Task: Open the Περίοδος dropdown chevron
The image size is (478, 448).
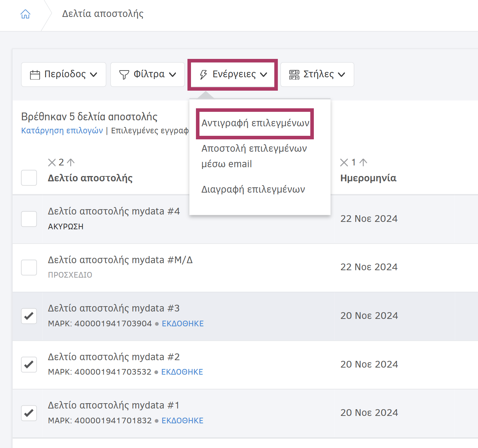Action: pos(94,75)
